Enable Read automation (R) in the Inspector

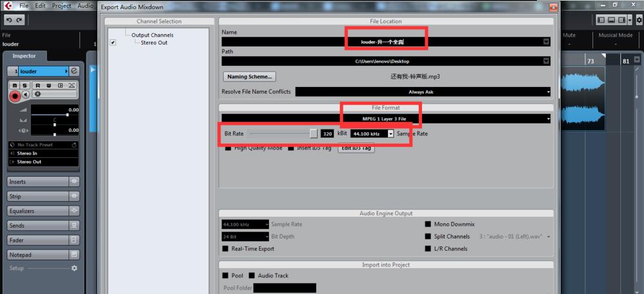pyautogui.click(x=38, y=85)
